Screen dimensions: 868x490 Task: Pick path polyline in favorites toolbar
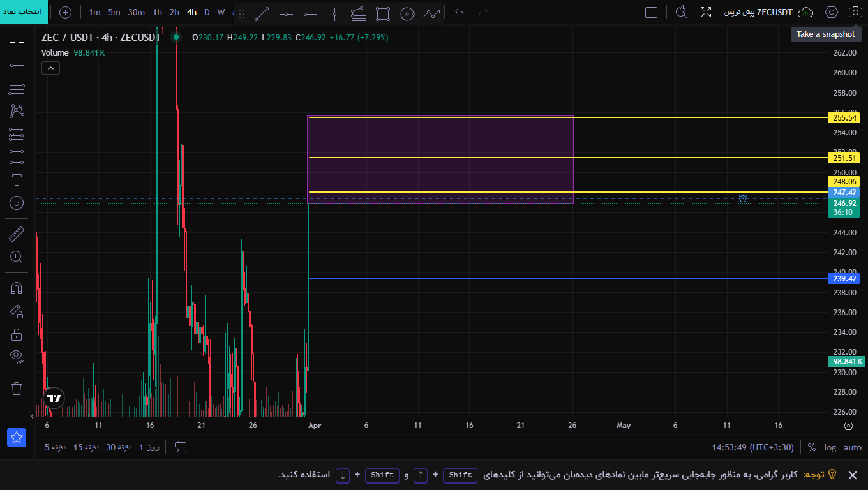click(x=431, y=13)
